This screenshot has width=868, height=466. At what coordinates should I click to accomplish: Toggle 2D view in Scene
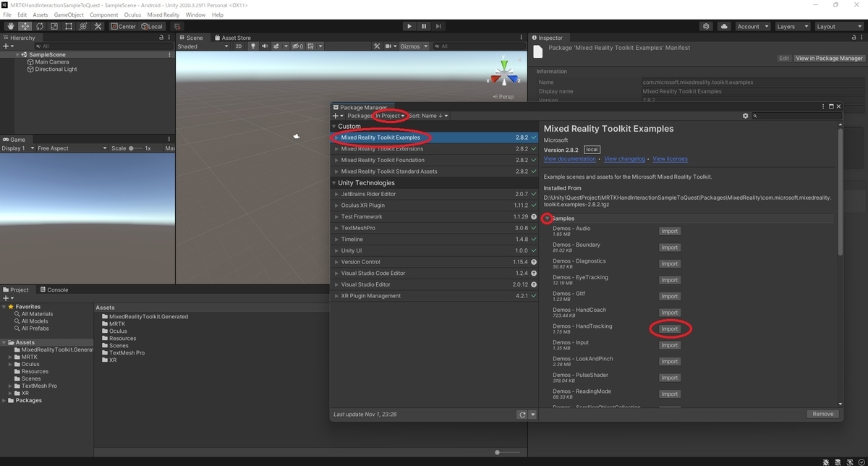click(x=239, y=46)
